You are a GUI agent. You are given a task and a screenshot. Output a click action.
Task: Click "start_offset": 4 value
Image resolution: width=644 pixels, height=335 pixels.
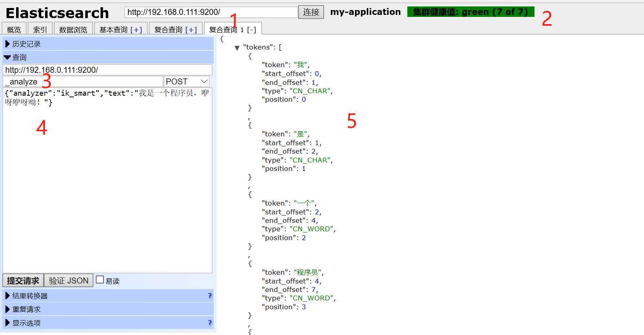click(317, 281)
